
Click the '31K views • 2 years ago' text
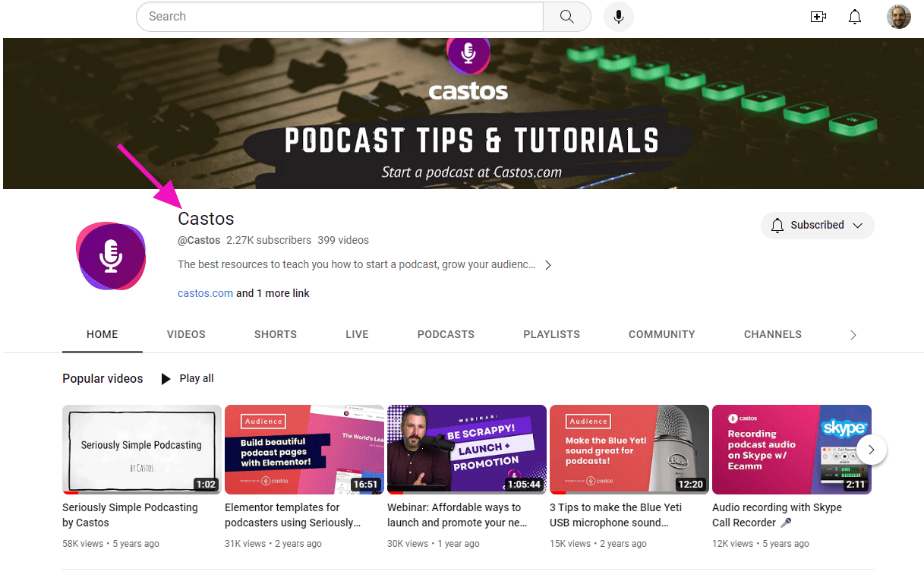(x=273, y=544)
